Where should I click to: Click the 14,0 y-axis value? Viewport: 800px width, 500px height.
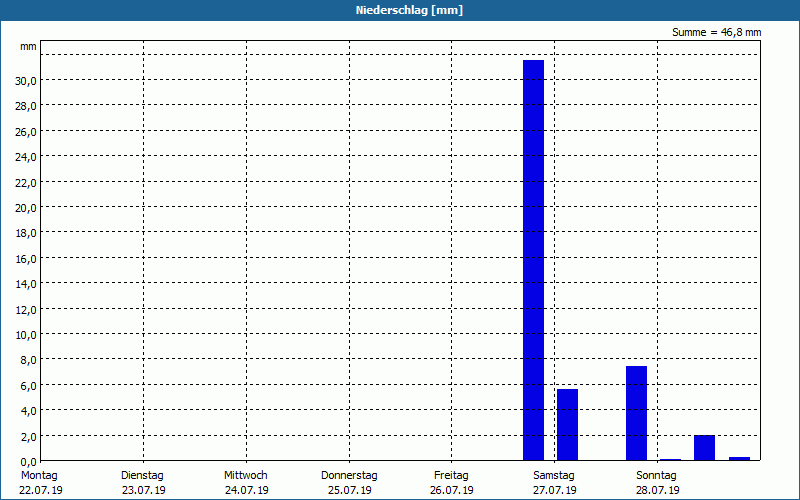tap(26, 284)
